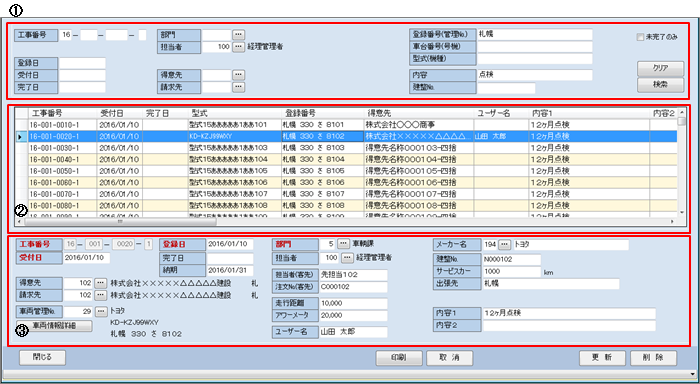
Task: Sort by ユーザー名 column header
Action: [501, 113]
